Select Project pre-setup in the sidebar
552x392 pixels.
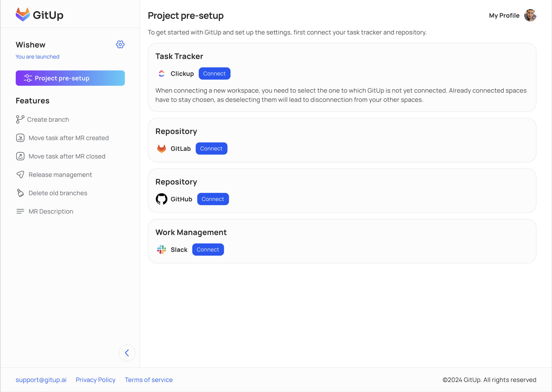coord(70,78)
